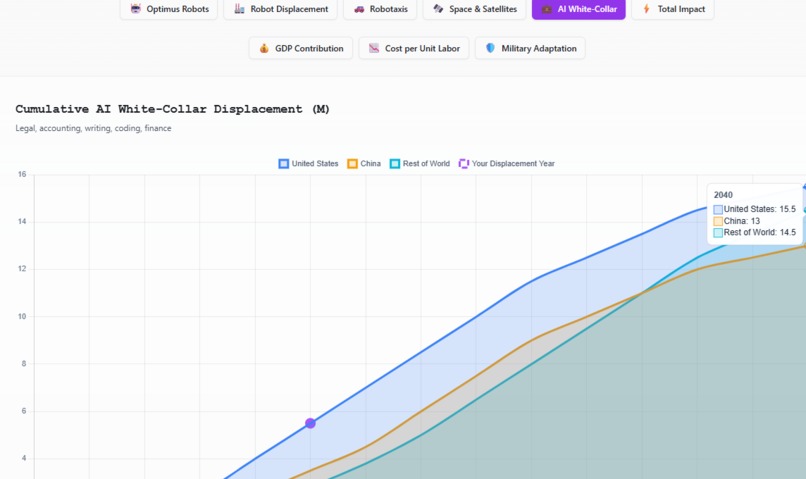Toggle the Your Displacement Year legend item
This screenshot has width=806, height=479.
(507, 163)
